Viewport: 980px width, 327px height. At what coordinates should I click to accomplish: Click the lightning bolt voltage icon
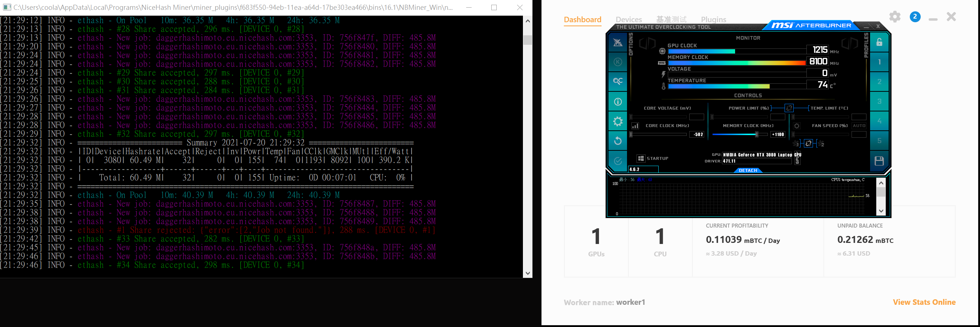(x=663, y=74)
